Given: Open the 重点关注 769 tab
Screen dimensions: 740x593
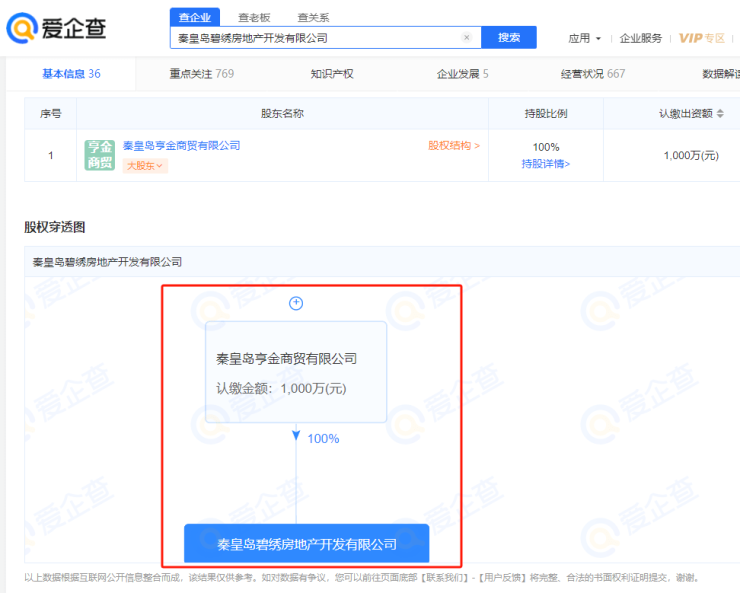Looking at the screenshot, I should tap(202, 74).
